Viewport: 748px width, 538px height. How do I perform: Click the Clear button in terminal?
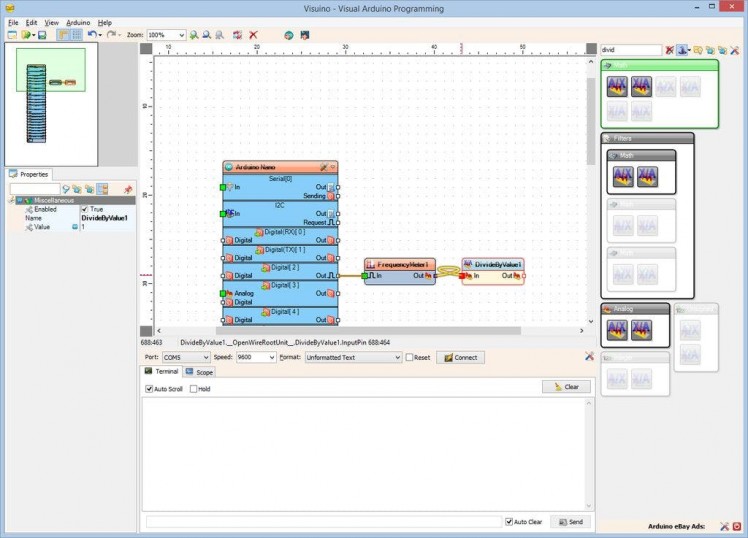click(566, 387)
